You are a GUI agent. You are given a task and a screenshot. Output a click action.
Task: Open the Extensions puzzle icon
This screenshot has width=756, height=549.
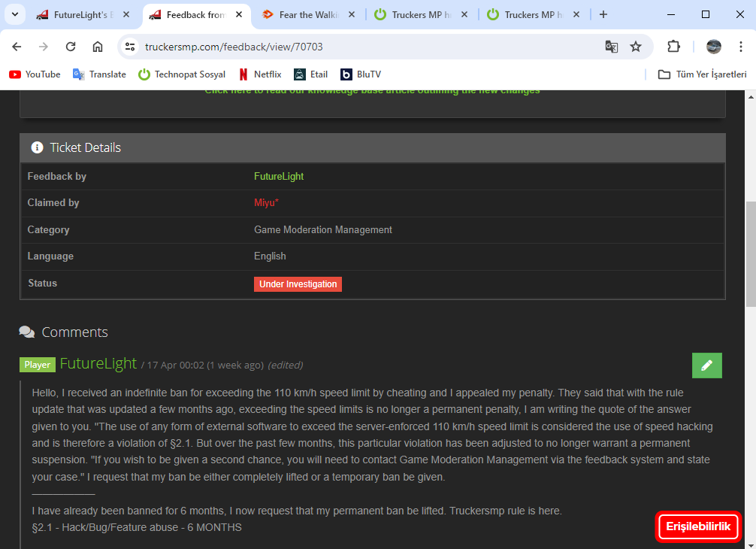tap(673, 47)
